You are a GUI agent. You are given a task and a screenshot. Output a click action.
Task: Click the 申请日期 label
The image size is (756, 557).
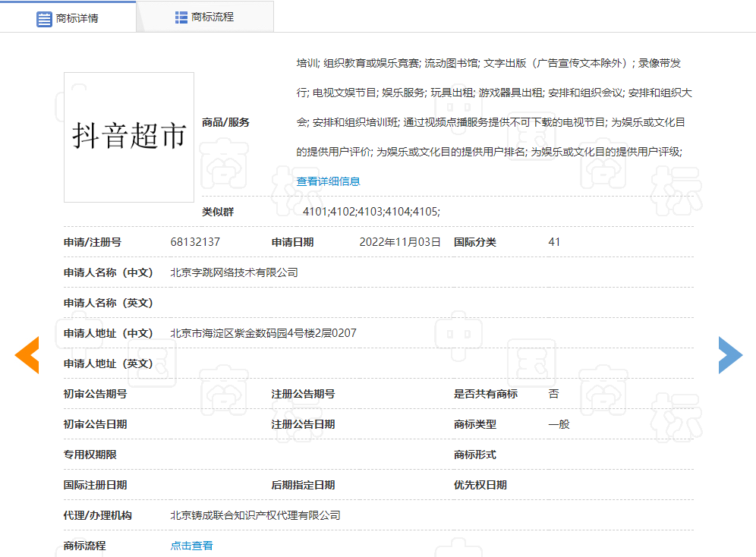[293, 242]
